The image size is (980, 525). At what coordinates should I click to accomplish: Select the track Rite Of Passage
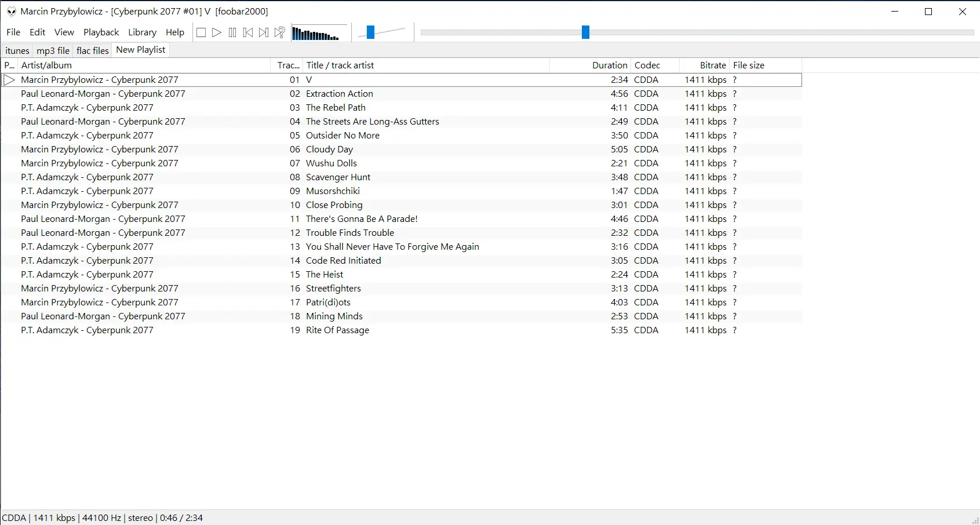pyautogui.click(x=402, y=330)
